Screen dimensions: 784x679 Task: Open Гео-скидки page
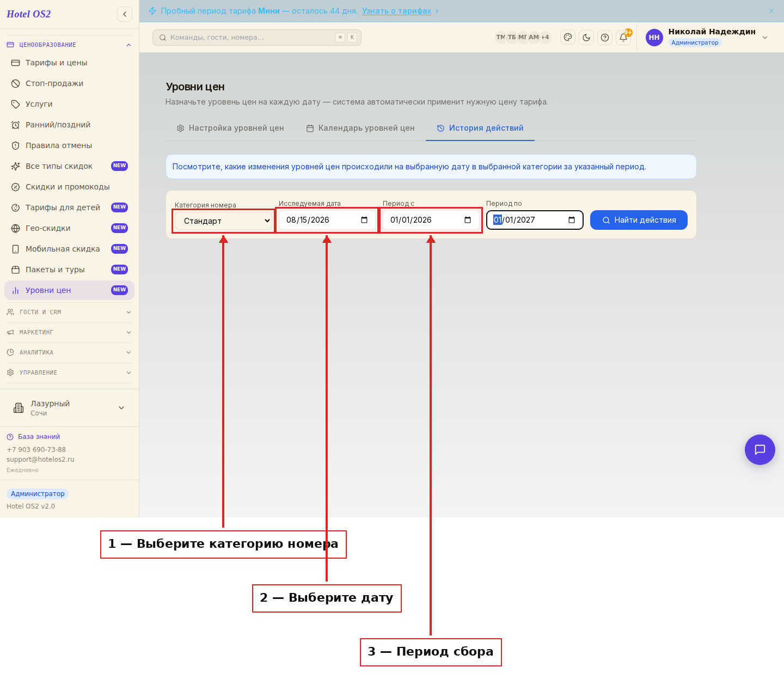(69, 228)
